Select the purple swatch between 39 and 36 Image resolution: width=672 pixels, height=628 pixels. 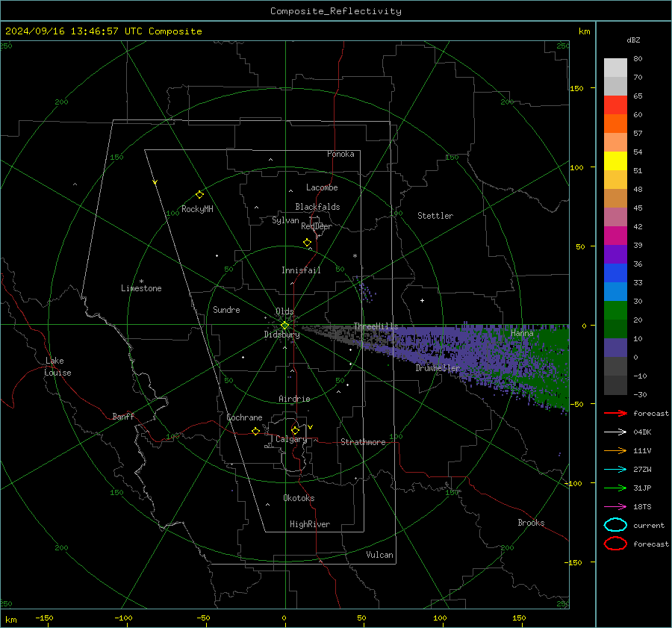pyautogui.click(x=615, y=254)
